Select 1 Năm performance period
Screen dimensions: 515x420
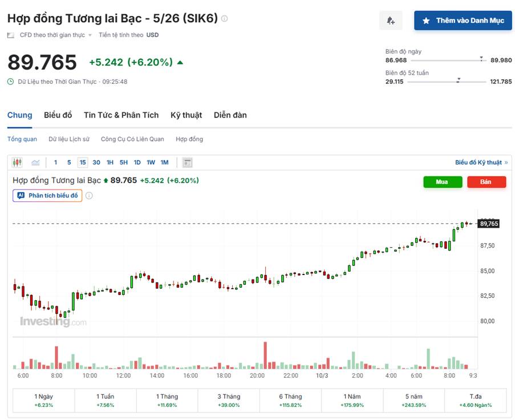pyautogui.click(x=352, y=400)
